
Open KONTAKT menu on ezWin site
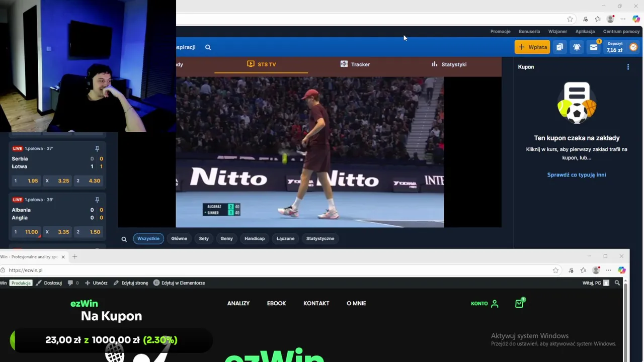(x=316, y=303)
